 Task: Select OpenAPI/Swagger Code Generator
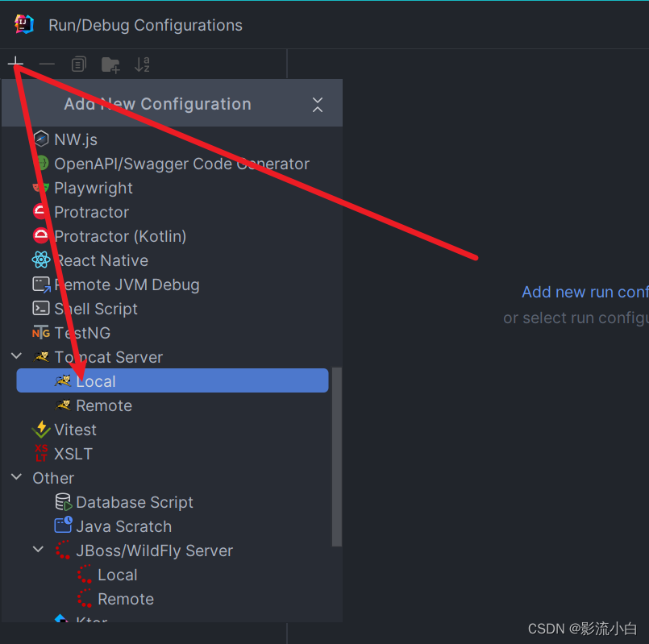click(x=181, y=163)
